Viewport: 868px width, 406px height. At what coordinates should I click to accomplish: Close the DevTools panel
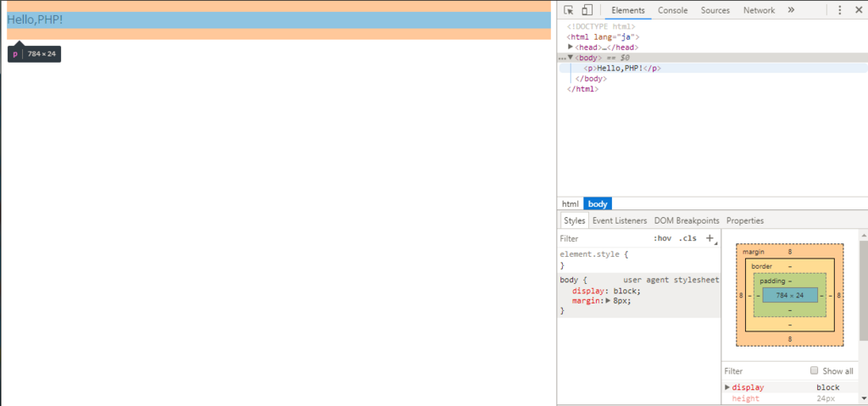[x=859, y=10]
